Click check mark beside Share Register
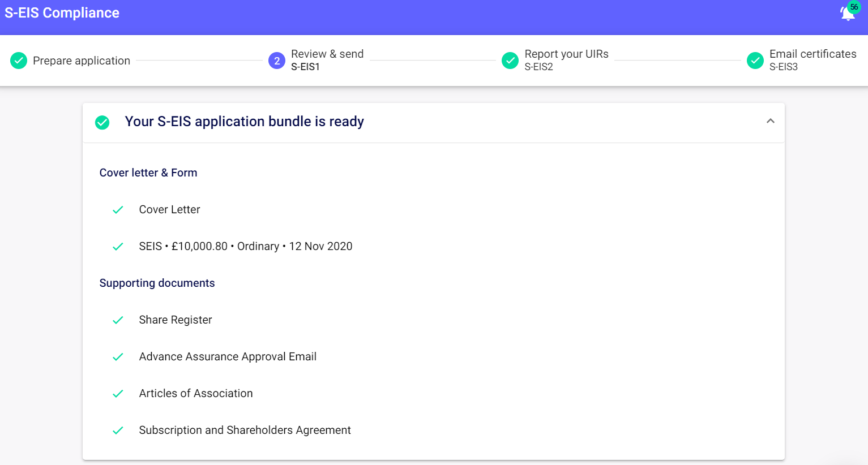Image resolution: width=868 pixels, height=465 pixels. (x=118, y=320)
